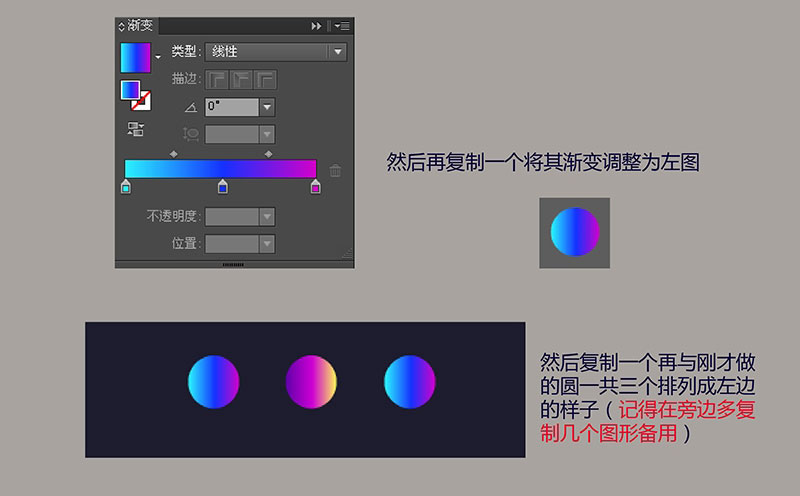
Task: Click the panel resize grip corner
Action: tap(347, 254)
